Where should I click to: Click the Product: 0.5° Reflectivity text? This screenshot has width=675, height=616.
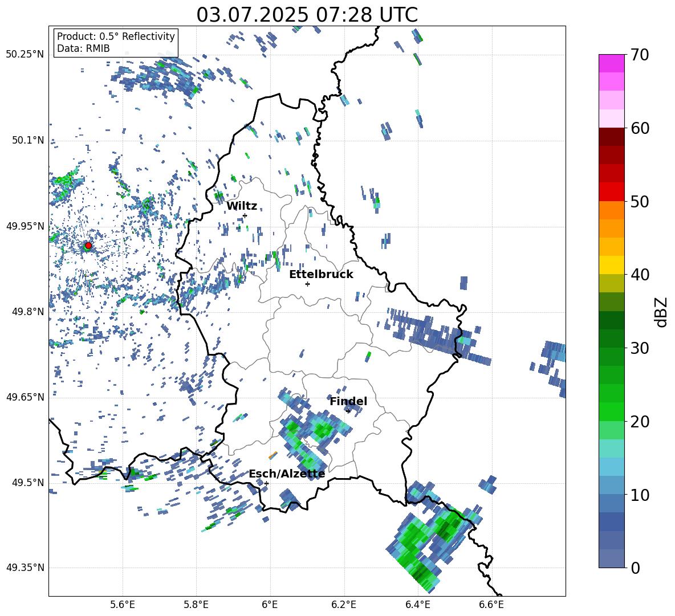(x=116, y=36)
